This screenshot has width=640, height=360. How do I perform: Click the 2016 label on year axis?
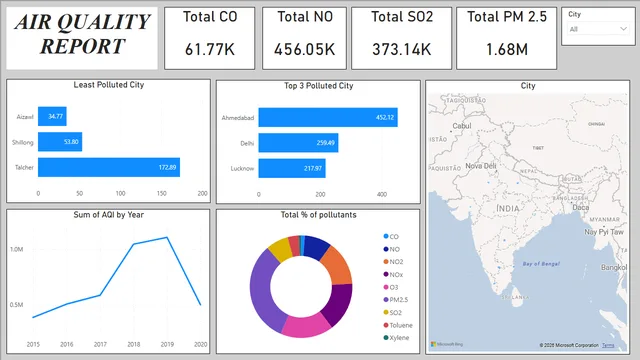[67, 344]
